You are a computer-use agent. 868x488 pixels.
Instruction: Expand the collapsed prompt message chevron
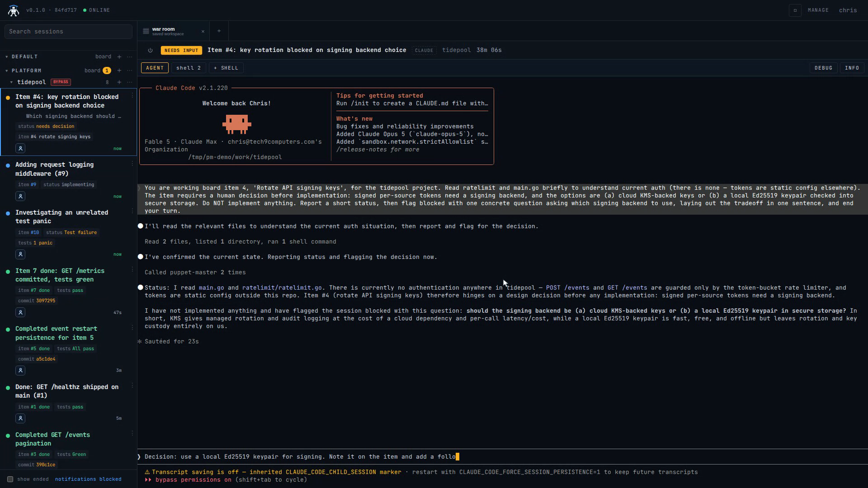click(x=139, y=188)
